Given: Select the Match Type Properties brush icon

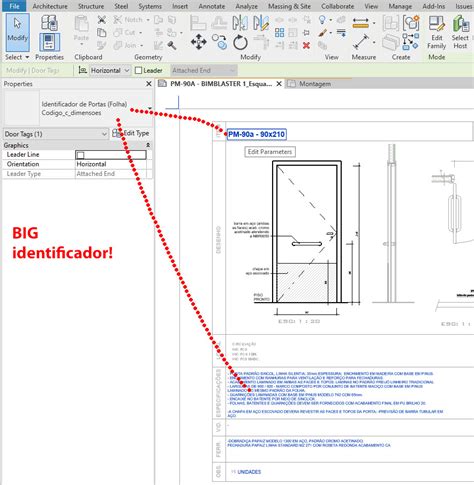Looking at the screenshot, I should coord(101,45).
